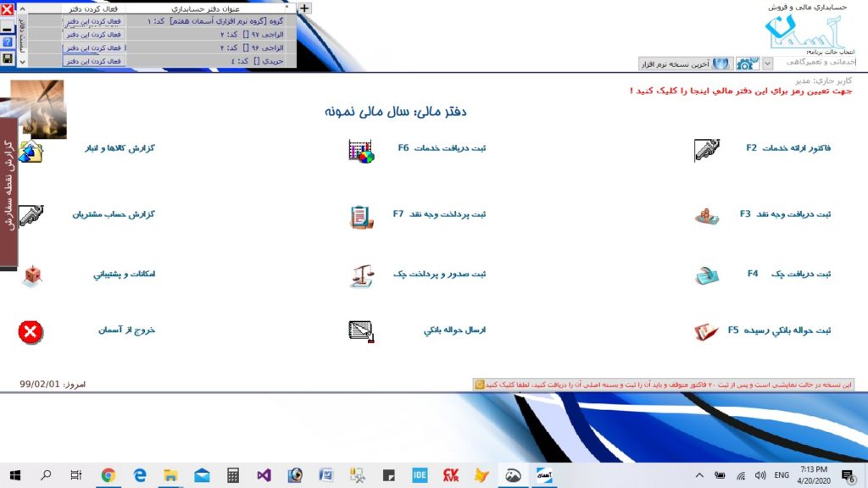Image resolution: width=868 pixels, height=488 pixels.
Task: Click the demo version notice banner
Action: [663, 385]
